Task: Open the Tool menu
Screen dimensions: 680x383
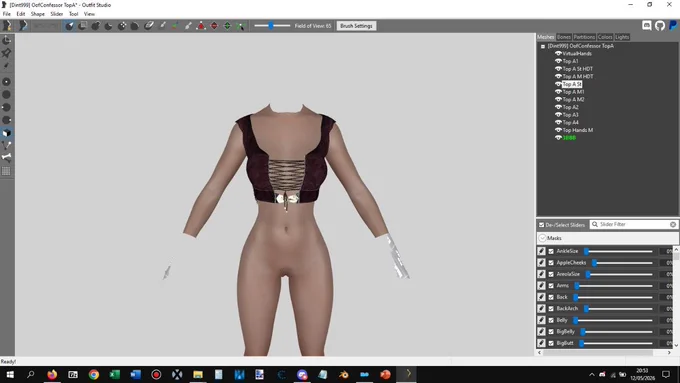Action: tap(73, 14)
